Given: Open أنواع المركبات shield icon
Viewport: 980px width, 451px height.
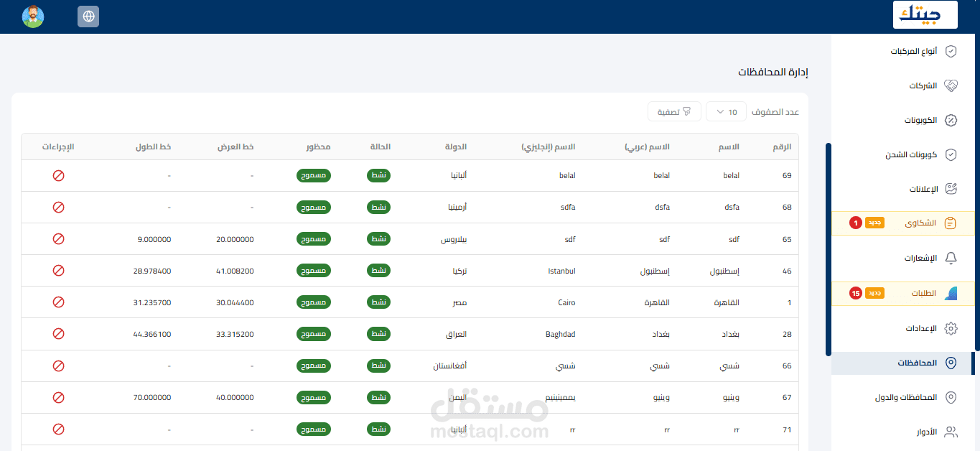Looking at the screenshot, I should coord(951,52).
